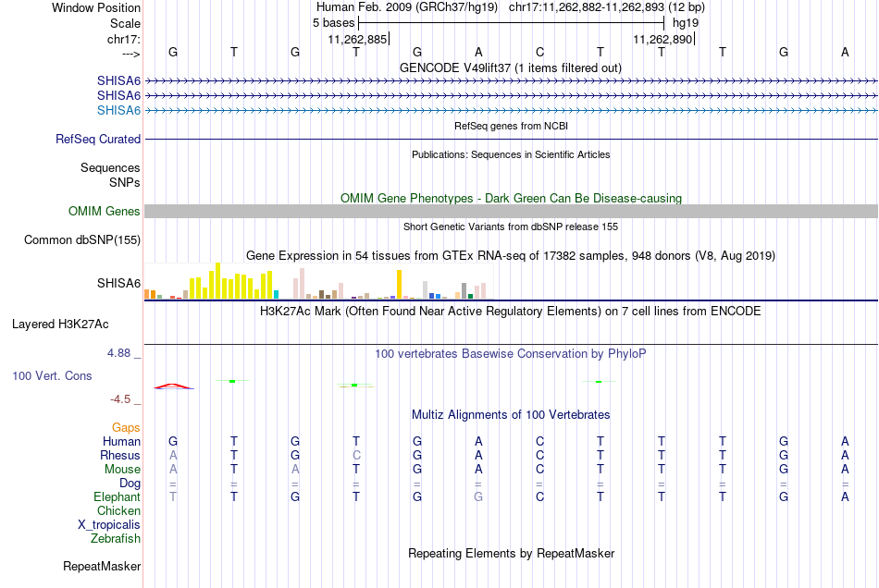Select the 'Chicken' species label
Image resolution: width=879 pixels, height=588 pixels.
click(118, 510)
